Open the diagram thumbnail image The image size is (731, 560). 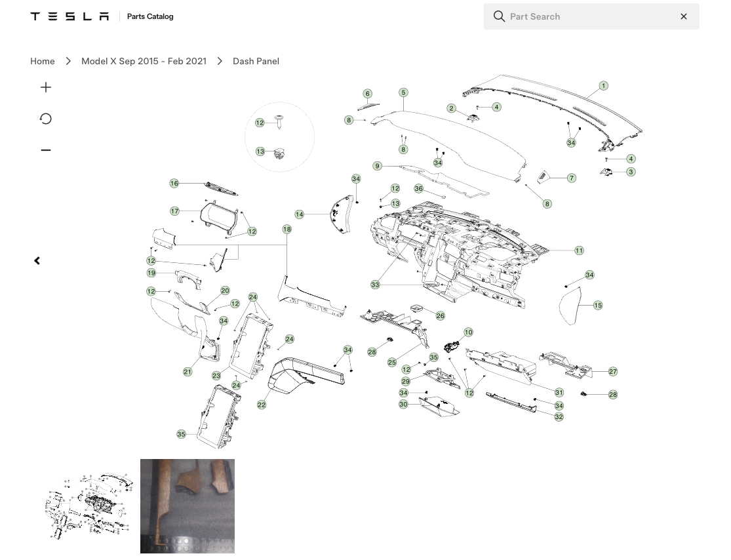click(90, 506)
